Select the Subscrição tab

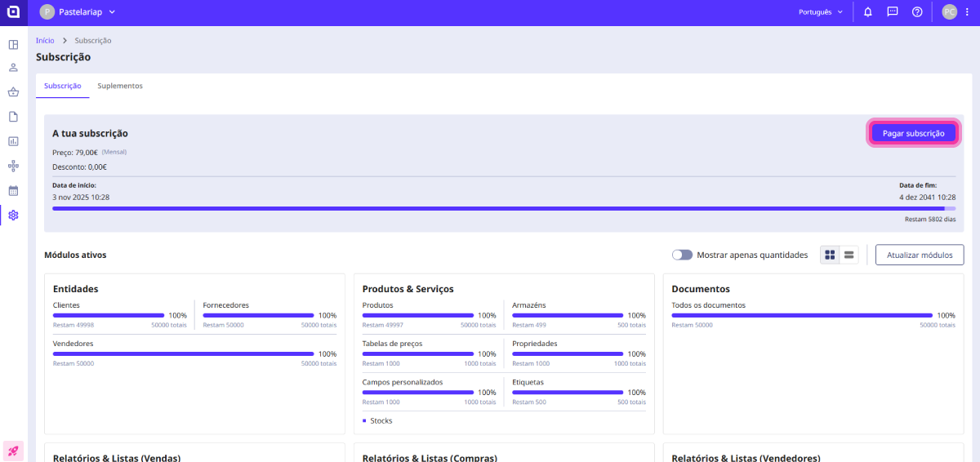(62, 86)
